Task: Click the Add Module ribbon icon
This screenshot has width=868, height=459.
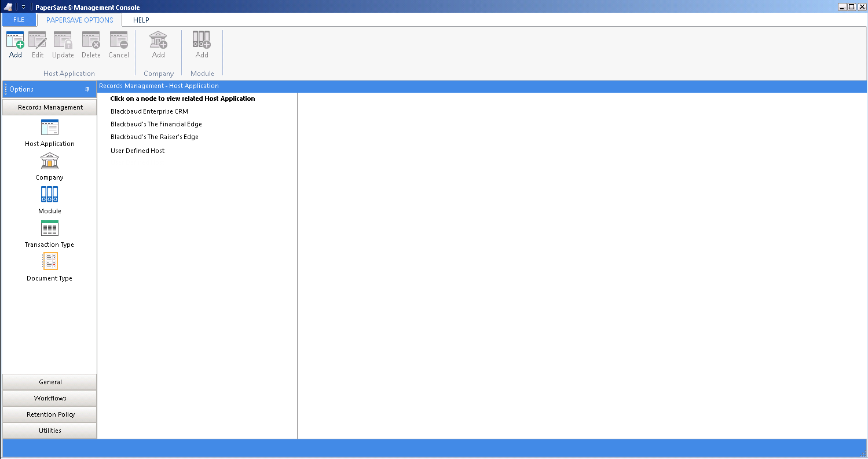Action: point(202,41)
